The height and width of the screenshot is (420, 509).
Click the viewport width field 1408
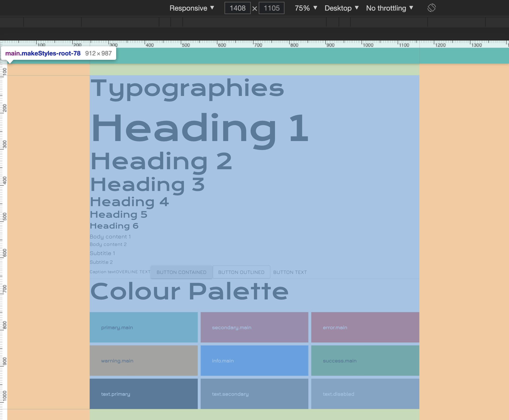(237, 8)
